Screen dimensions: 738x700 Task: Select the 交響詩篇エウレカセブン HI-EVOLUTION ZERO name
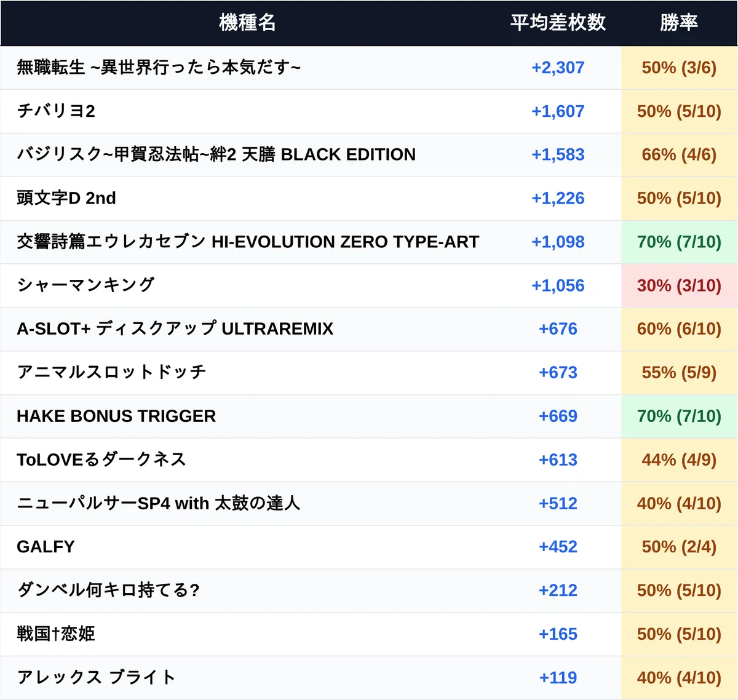248,242
